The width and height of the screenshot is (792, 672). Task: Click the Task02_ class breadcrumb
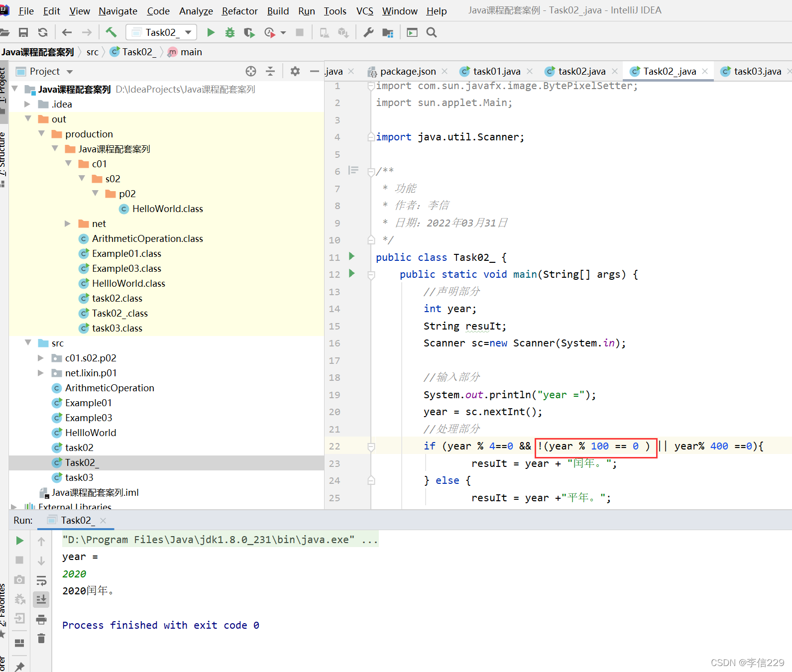click(133, 52)
